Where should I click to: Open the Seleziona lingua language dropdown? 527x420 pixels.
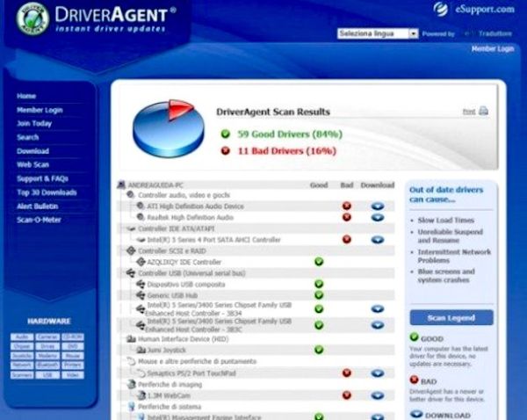tap(378, 33)
